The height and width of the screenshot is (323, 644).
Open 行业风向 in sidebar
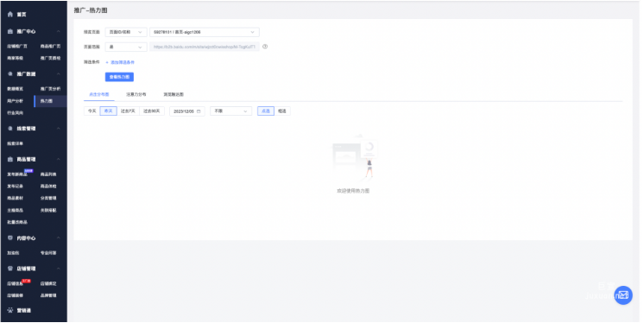(16, 113)
